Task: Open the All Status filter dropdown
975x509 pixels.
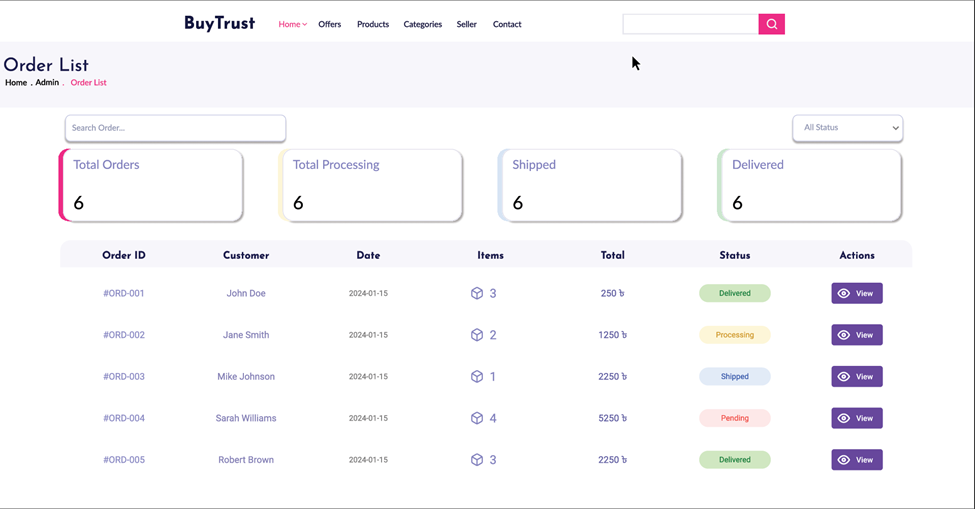Action: coord(848,128)
